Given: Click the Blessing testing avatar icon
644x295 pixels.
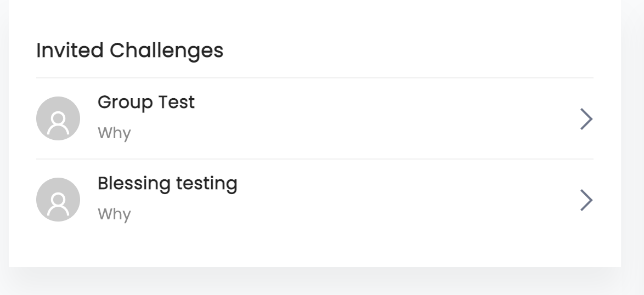Looking at the screenshot, I should pos(58,200).
